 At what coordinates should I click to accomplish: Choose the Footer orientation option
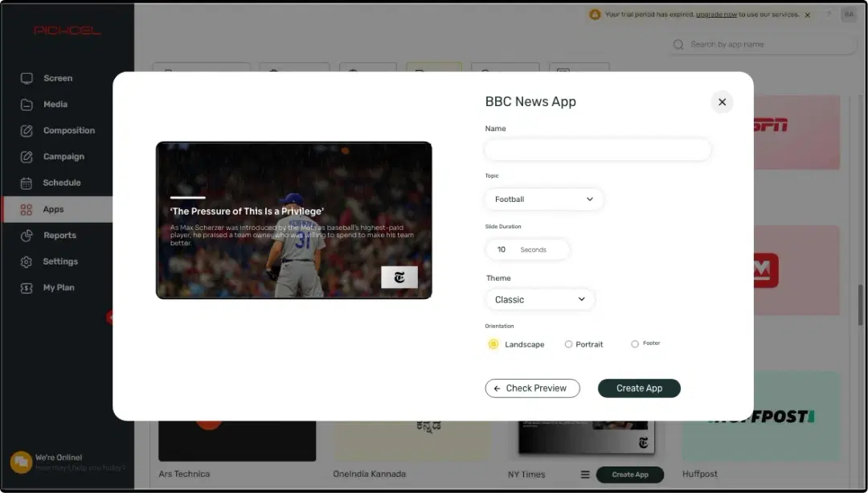pyautogui.click(x=634, y=343)
